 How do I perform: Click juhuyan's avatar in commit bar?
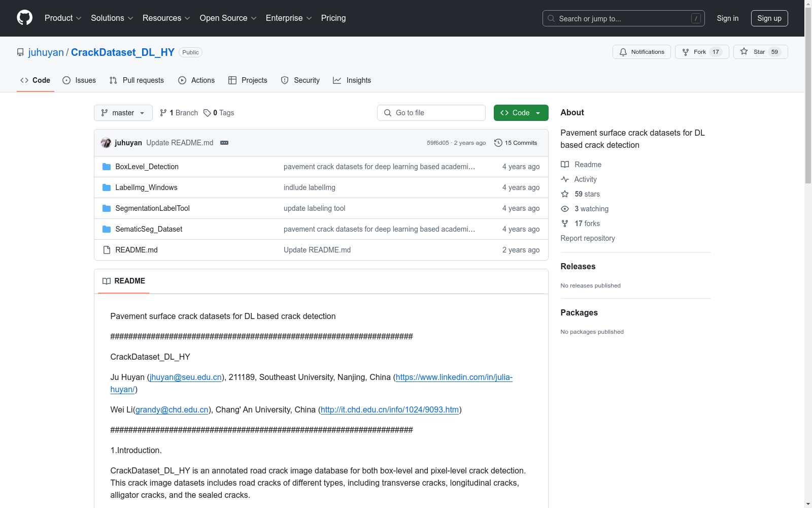coord(106,143)
